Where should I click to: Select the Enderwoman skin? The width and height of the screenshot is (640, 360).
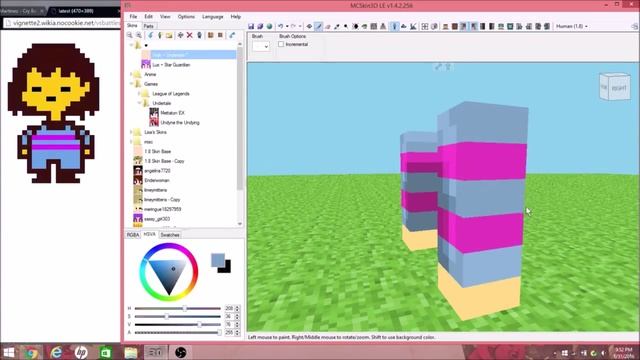click(157, 180)
